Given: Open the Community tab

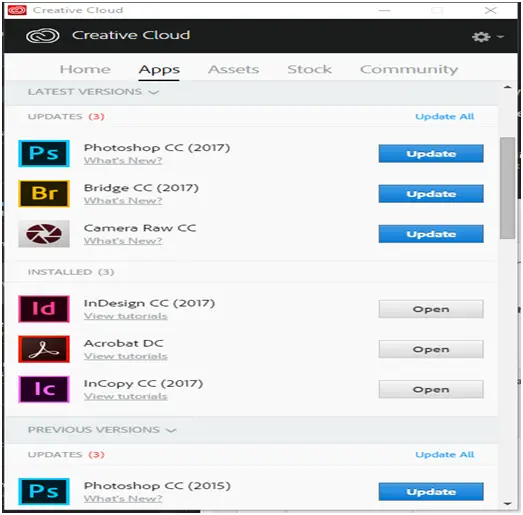Looking at the screenshot, I should pyautogui.click(x=409, y=69).
